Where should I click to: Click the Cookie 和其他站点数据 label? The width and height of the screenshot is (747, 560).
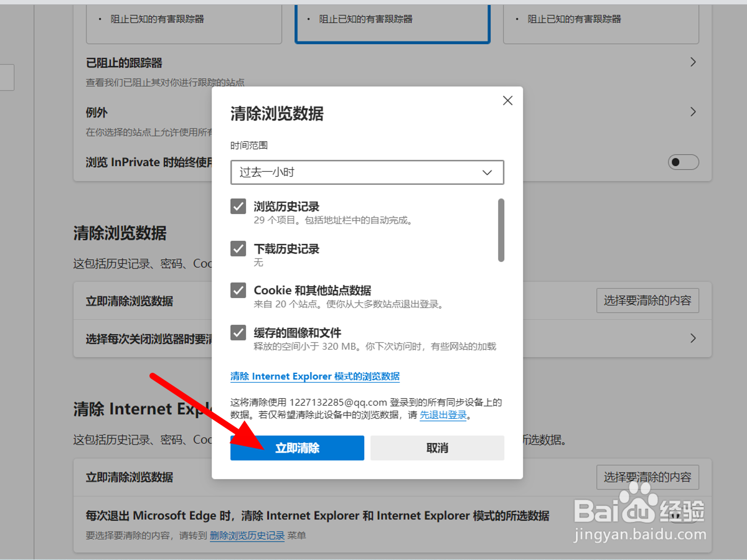coord(312,291)
